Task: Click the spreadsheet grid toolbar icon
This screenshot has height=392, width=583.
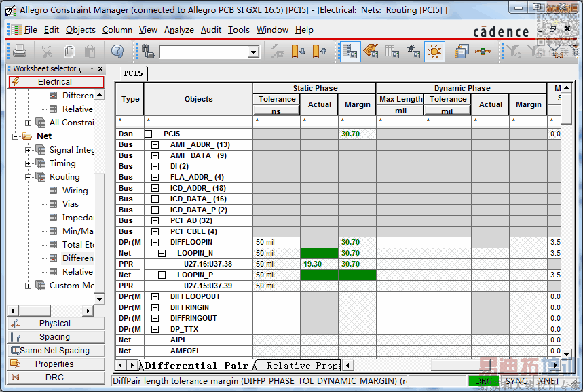Action: [392, 52]
